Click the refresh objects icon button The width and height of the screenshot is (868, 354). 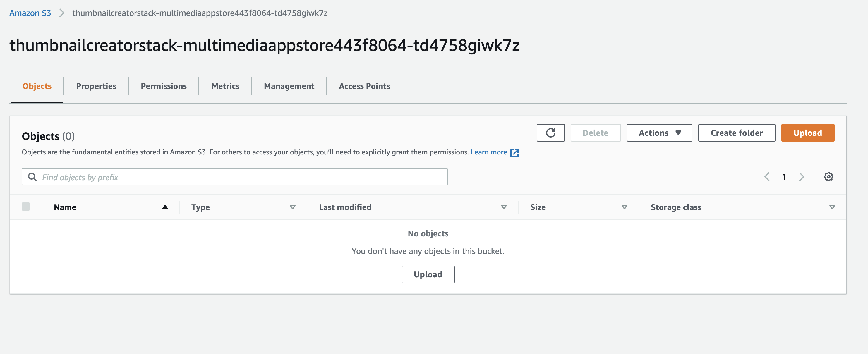click(x=550, y=133)
